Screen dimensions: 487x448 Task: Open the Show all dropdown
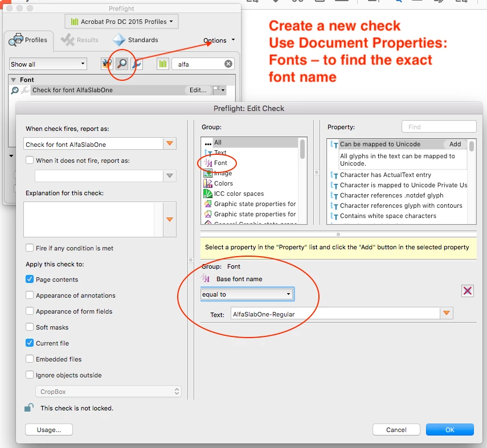pyautogui.click(x=48, y=64)
